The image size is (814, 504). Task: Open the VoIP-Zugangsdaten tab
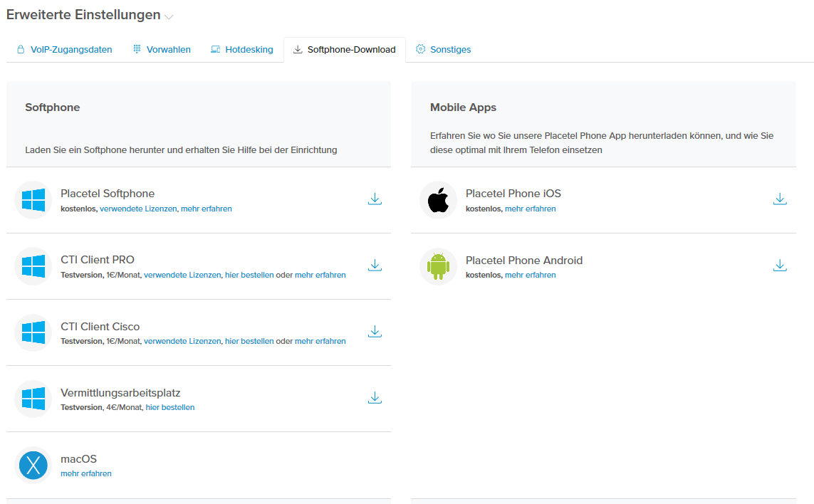click(x=64, y=49)
